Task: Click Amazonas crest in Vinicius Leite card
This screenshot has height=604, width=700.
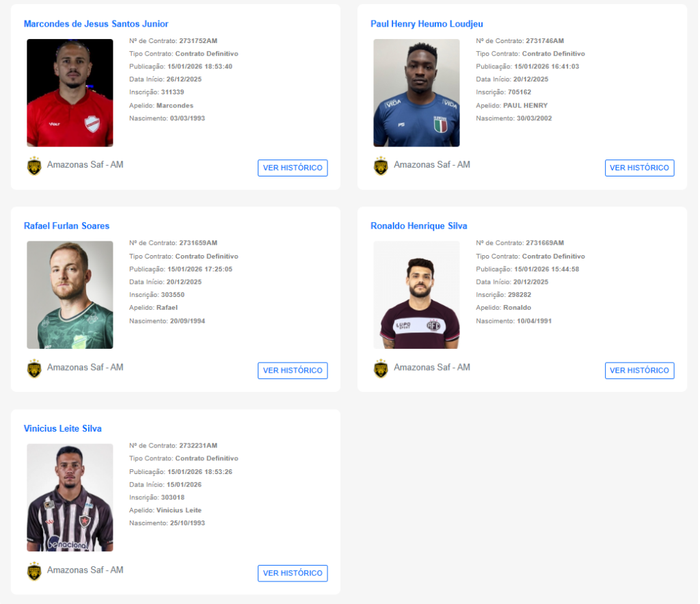Action: click(34, 571)
